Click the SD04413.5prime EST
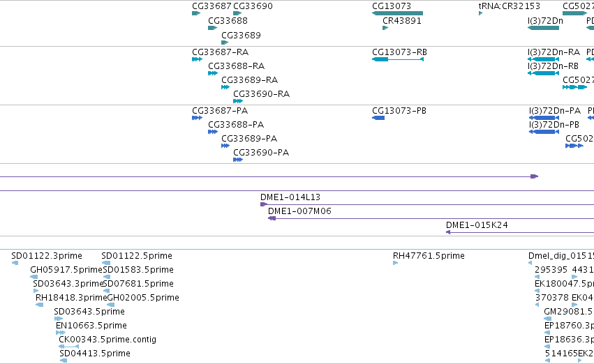This screenshot has height=364, width=594. tap(64, 361)
